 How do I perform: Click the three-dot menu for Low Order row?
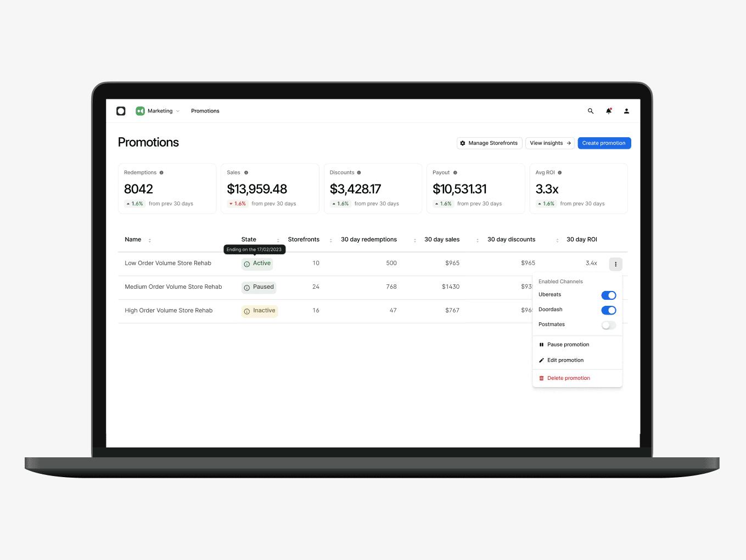pyautogui.click(x=615, y=264)
